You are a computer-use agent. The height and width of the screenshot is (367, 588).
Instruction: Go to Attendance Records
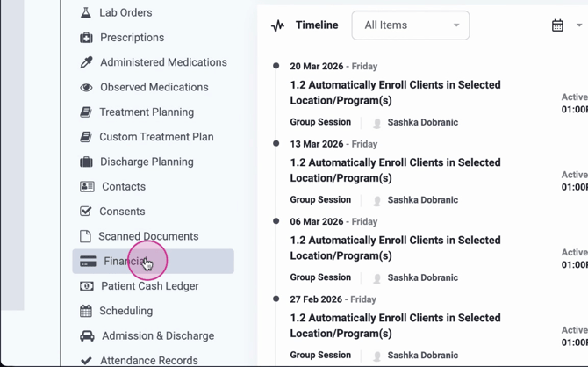tap(148, 360)
